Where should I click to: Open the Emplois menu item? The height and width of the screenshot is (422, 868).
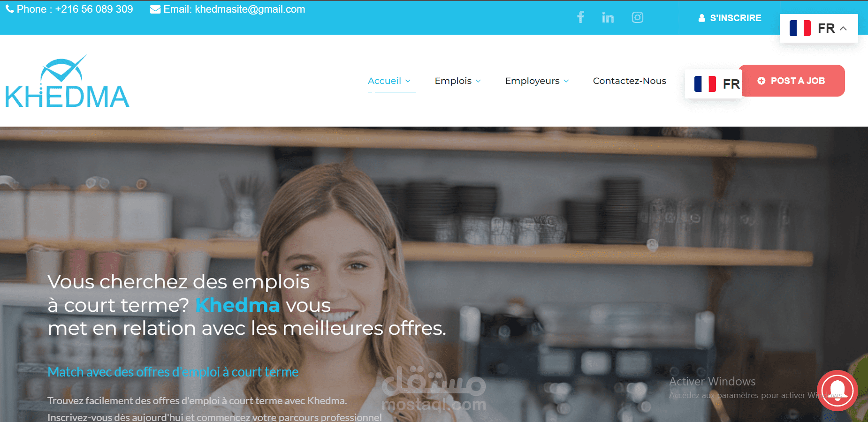453,81
